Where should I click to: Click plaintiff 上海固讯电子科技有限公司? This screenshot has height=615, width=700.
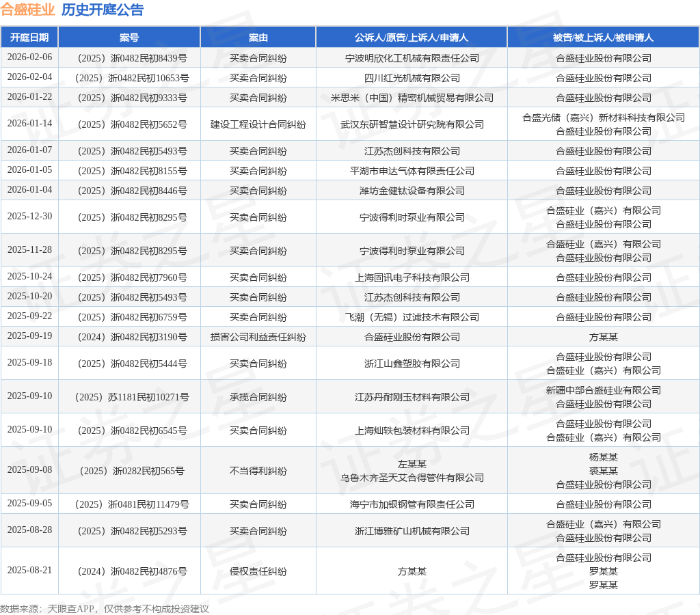pyautogui.click(x=412, y=277)
